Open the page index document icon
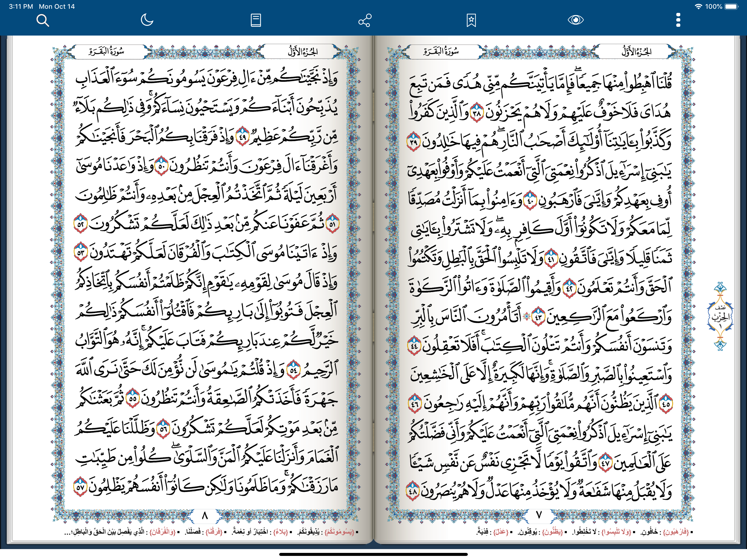This screenshot has height=560, width=747. [x=256, y=20]
